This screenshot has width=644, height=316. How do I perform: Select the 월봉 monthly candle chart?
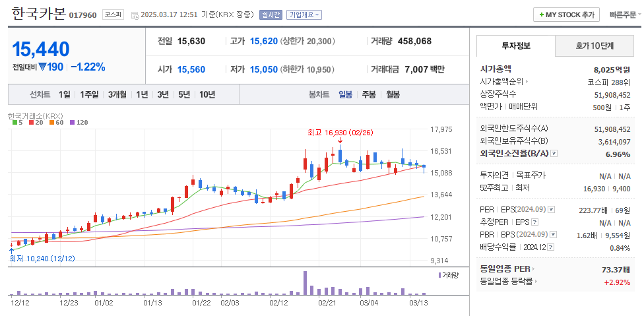coord(393,95)
